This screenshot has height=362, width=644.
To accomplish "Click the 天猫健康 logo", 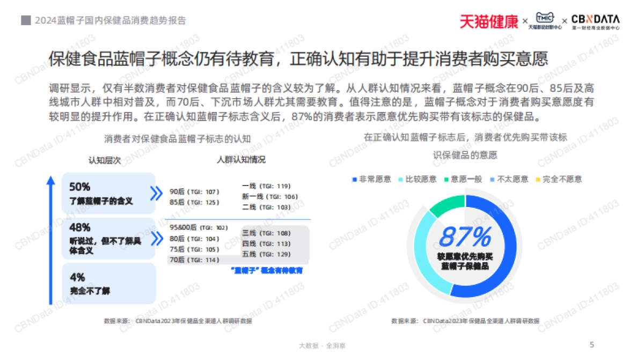I will (490, 19).
